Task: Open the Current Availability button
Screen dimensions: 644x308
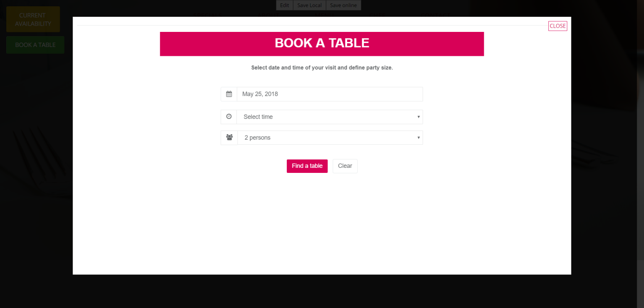Action: click(33, 19)
